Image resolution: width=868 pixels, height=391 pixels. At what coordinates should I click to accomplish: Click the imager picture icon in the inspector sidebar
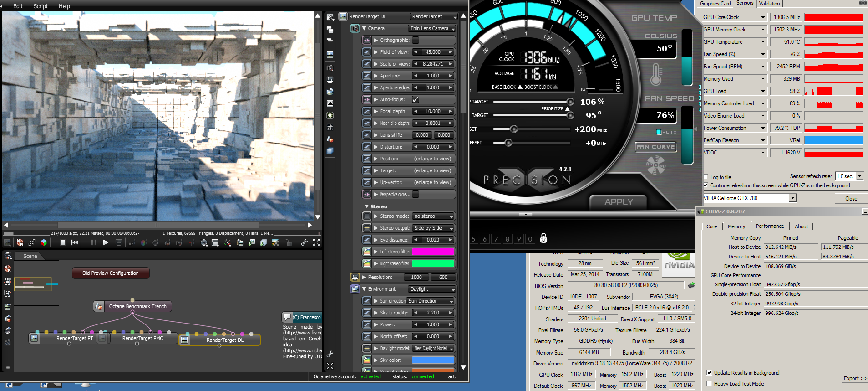pyautogui.click(x=330, y=103)
